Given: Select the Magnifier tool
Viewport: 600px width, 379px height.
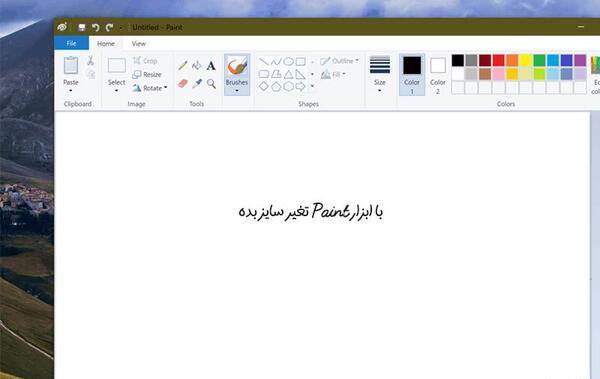Looking at the screenshot, I should 211,83.
